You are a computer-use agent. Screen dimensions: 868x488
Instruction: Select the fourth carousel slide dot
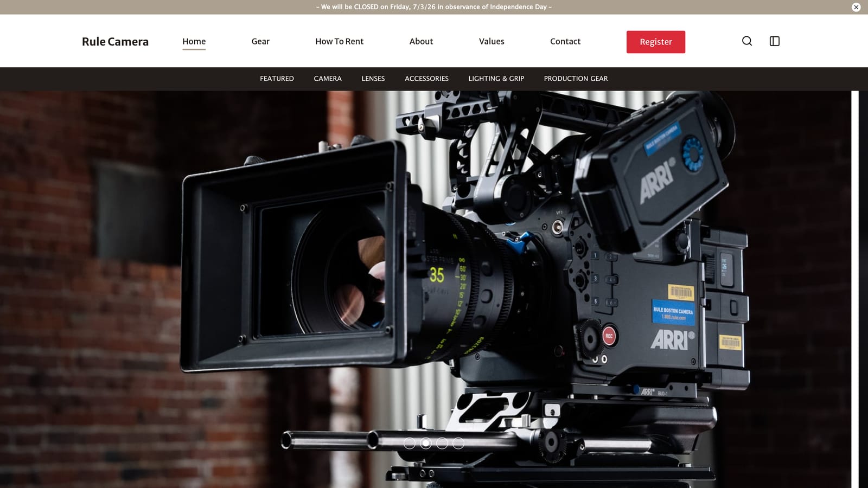point(458,444)
